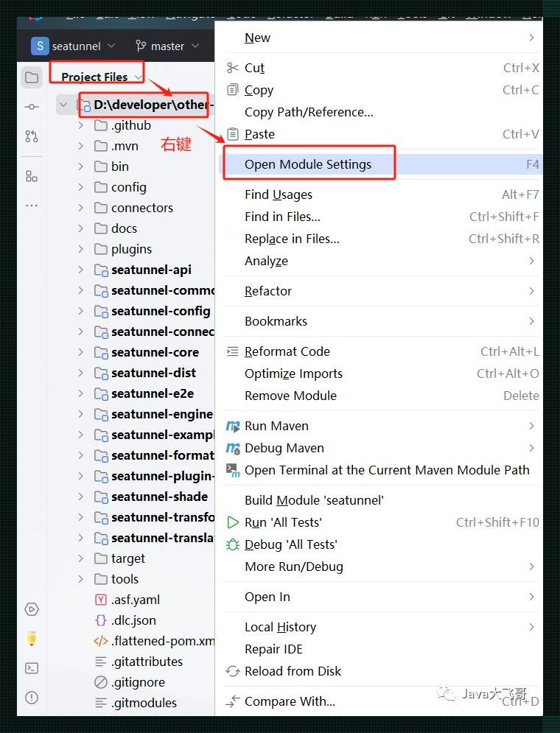The width and height of the screenshot is (560, 733).
Task: Choose Find in Files...
Action: (380, 217)
